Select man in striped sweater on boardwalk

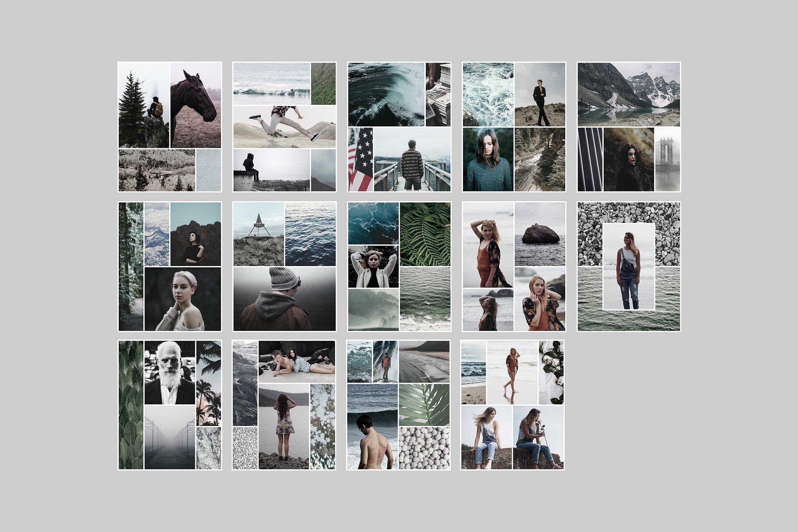[x=412, y=159]
